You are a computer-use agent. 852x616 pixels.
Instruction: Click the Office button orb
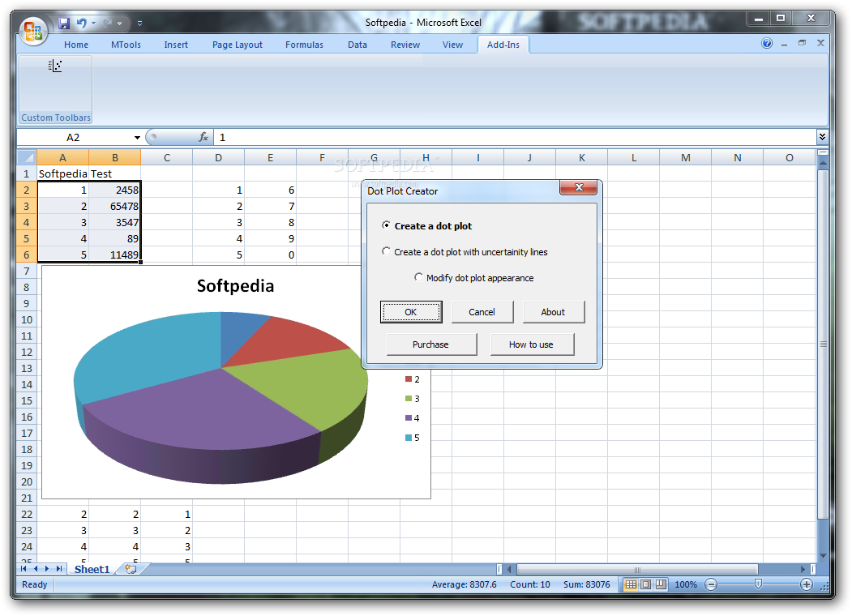pyautogui.click(x=33, y=31)
